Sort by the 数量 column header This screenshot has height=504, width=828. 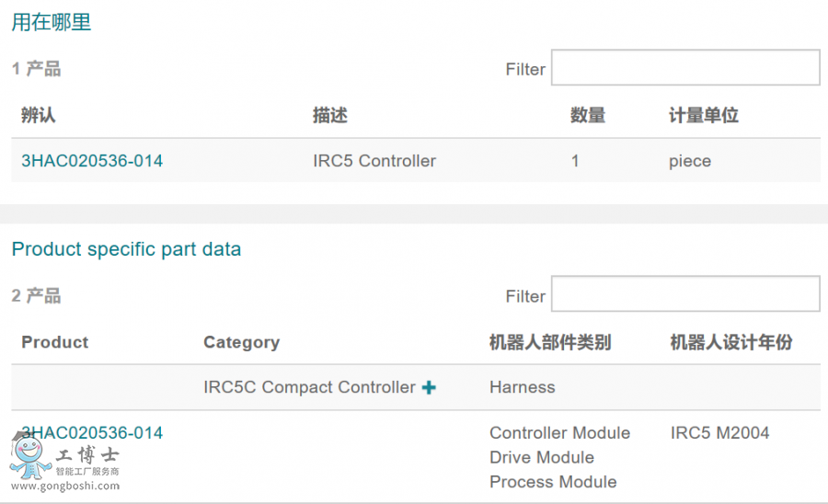point(588,116)
